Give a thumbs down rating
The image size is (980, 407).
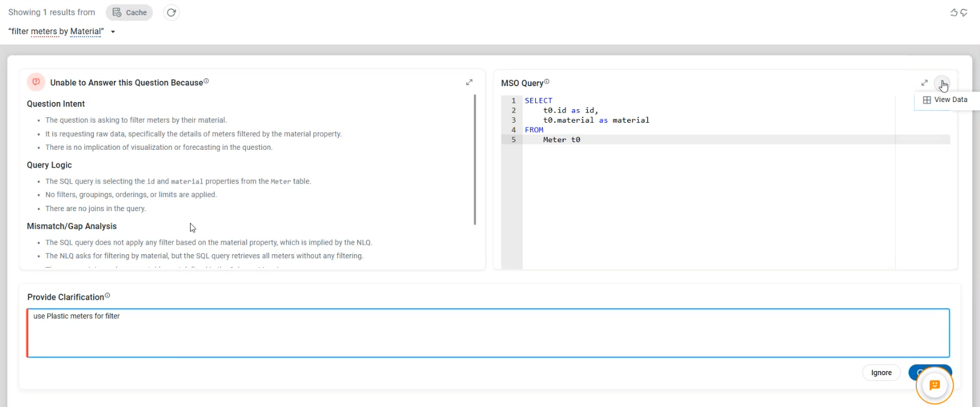(x=964, y=12)
